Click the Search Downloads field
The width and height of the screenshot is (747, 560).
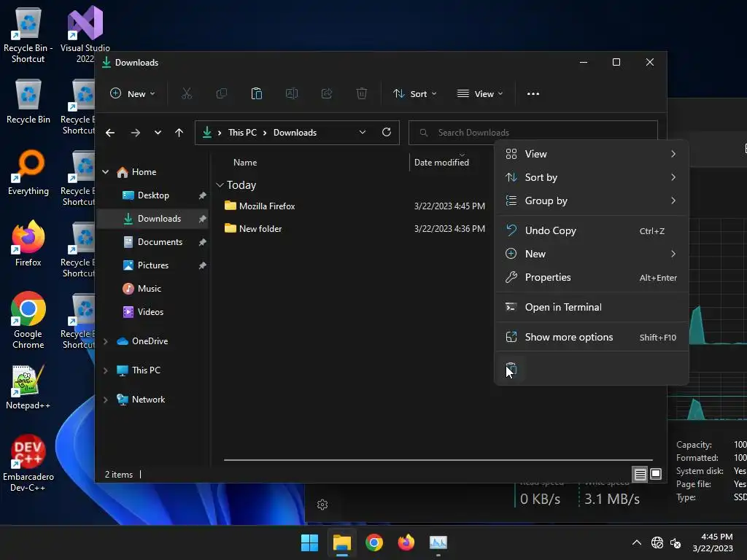pyautogui.click(x=533, y=133)
